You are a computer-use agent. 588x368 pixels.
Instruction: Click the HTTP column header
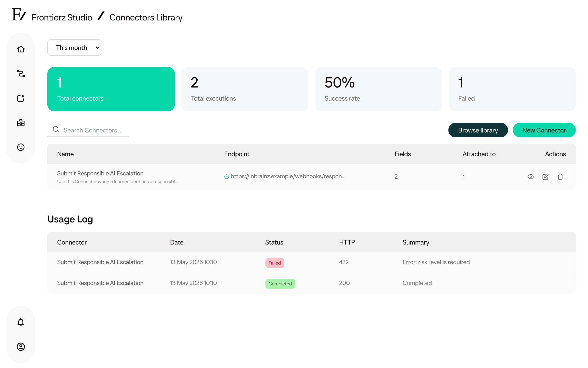point(347,242)
